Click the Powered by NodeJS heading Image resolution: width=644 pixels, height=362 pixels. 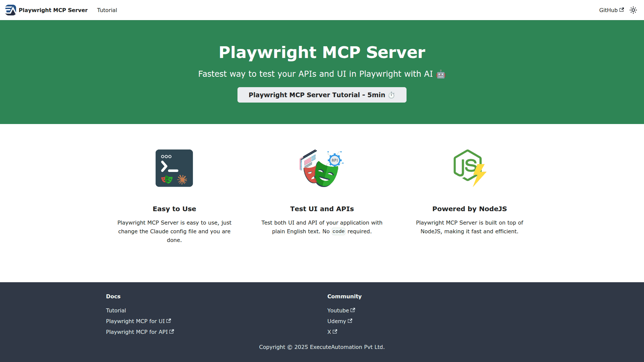[x=469, y=209]
